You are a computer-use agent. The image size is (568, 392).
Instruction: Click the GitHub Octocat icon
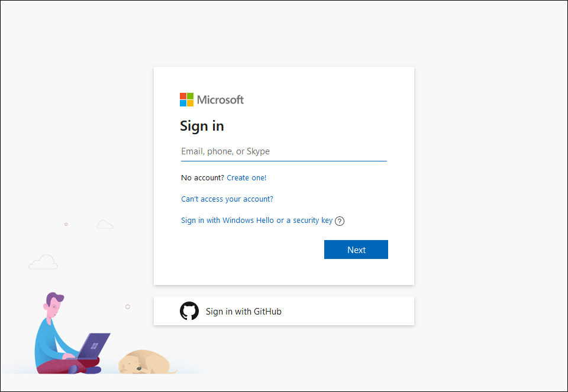(x=189, y=311)
